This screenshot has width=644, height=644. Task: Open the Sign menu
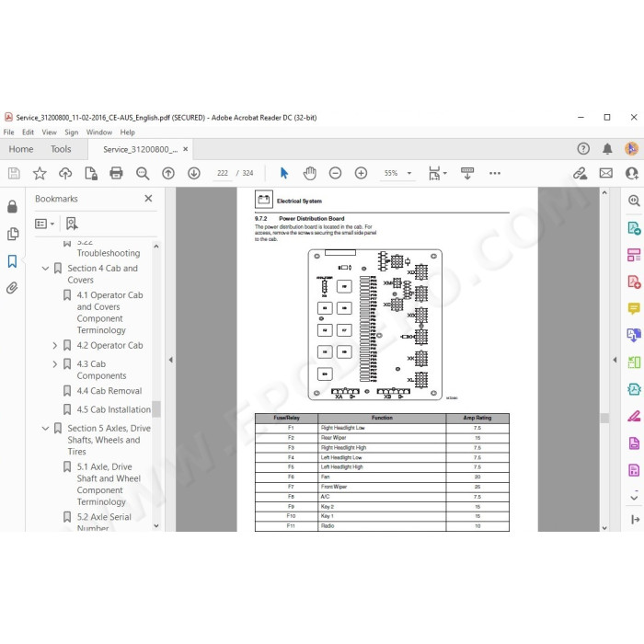click(72, 132)
